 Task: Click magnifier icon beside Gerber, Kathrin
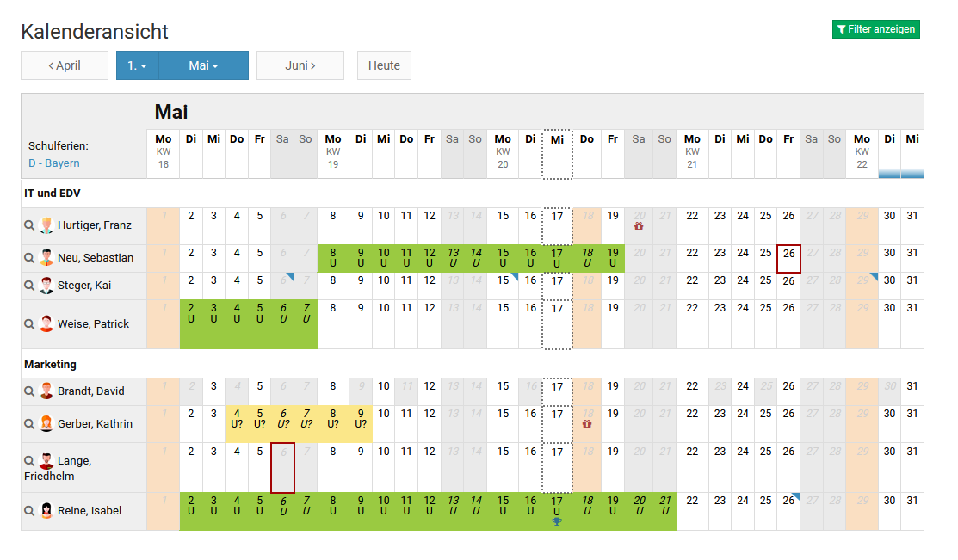click(x=29, y=424)
